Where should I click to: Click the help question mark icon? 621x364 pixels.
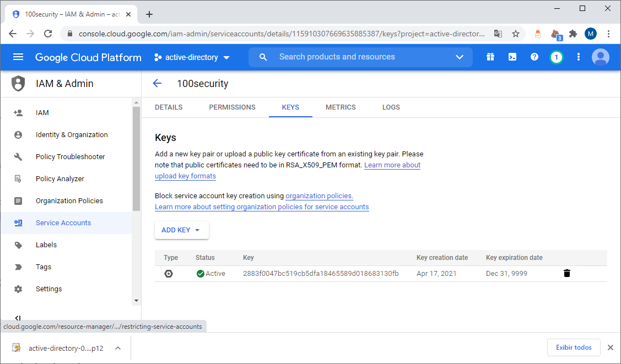click(x=534, y=57)
